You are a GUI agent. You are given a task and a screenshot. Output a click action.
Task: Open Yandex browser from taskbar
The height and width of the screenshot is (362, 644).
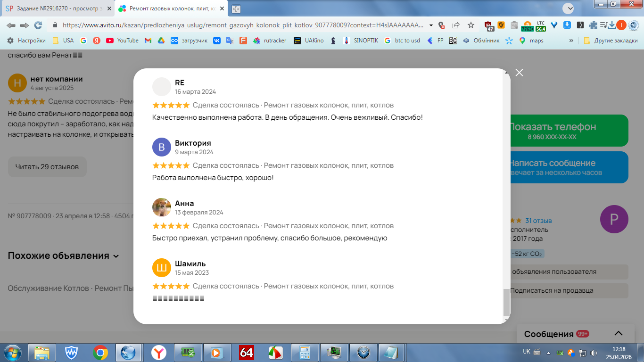[159, 352]
